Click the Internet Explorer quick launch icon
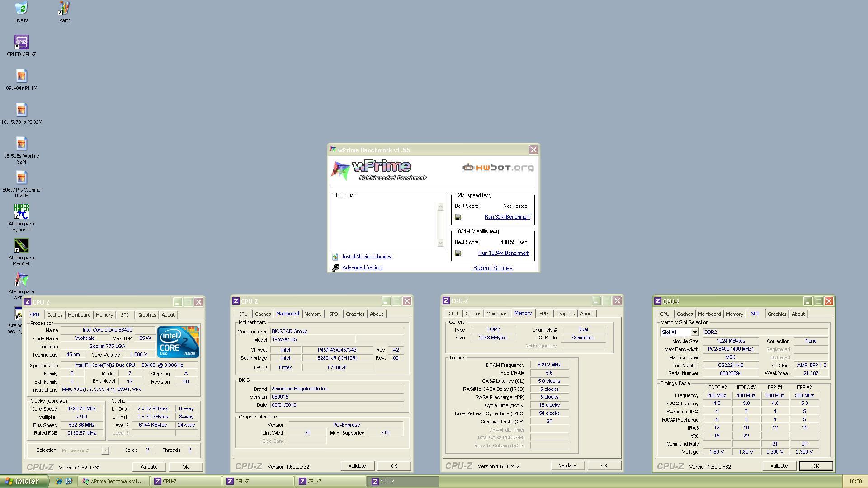 [59, 481]
